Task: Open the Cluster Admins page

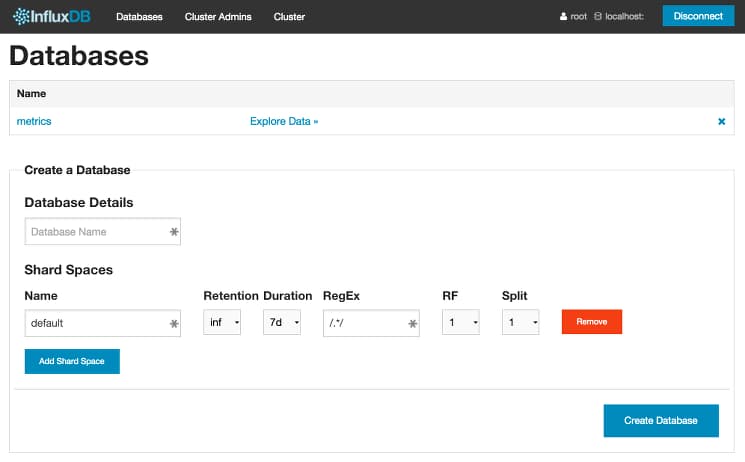Action: (218, 17)
